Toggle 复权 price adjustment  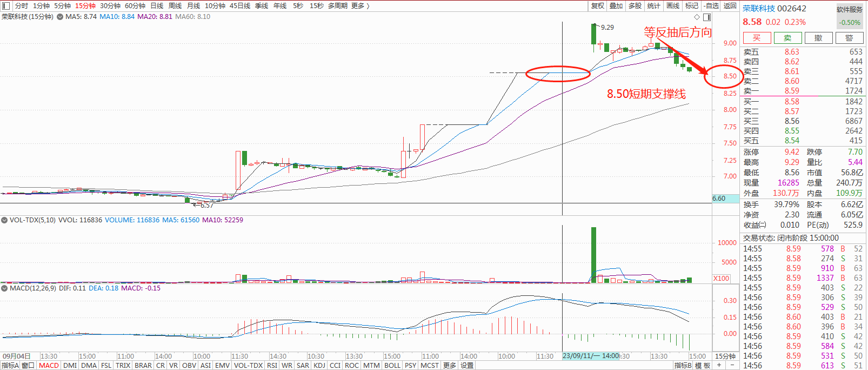pyautogui.click(x=597, y=5)
